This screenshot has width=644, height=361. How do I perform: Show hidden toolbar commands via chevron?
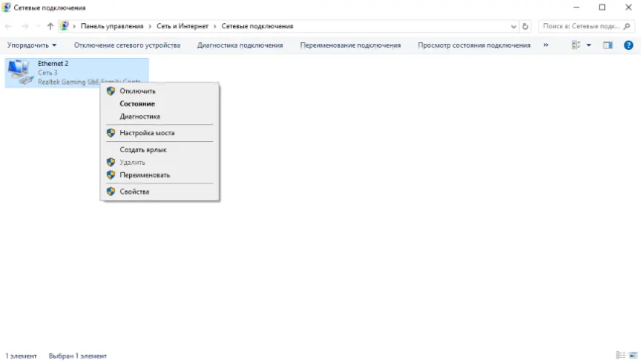point(546,45)
